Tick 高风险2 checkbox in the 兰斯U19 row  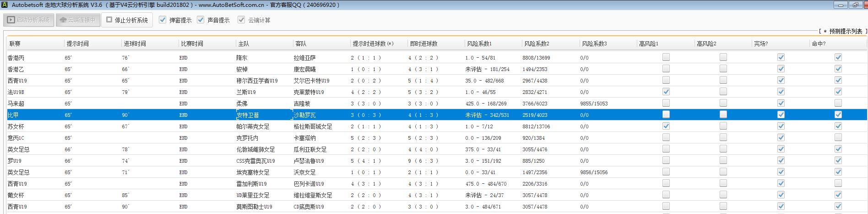pos(723,92)
